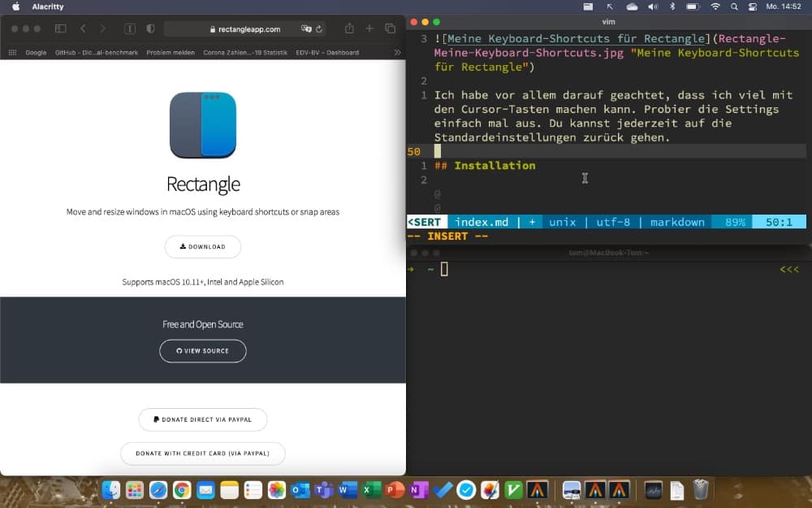Toggle the Safari sidebar
Viewport: 812px width, 508px height.
pyautogui.click(x=60, y=28)
